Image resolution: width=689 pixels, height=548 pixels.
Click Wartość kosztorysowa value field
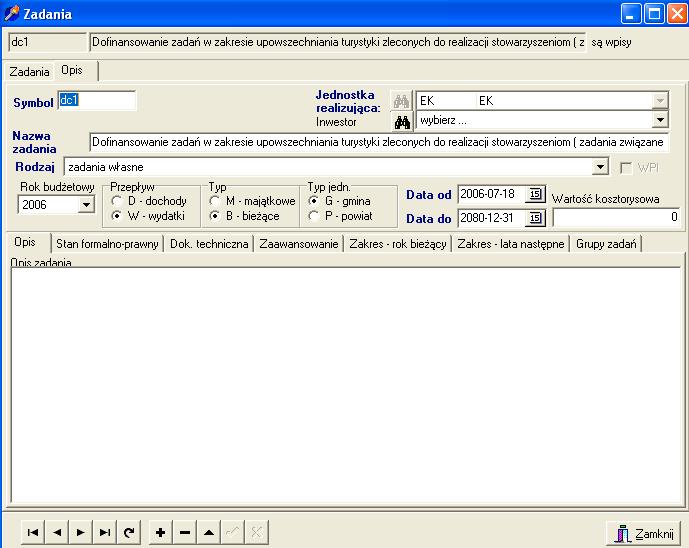tap(616, 217)
